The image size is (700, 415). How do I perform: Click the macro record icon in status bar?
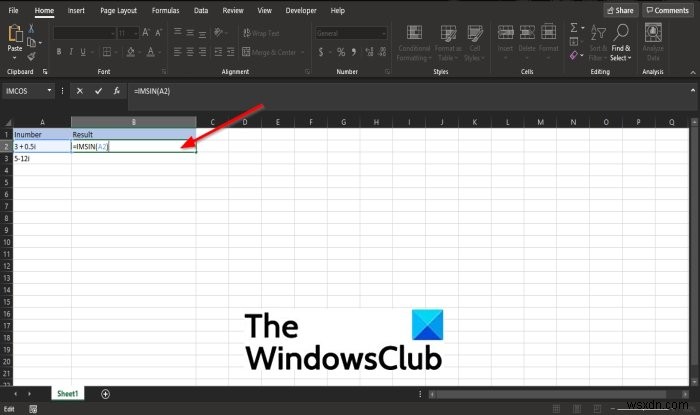coord(33,409)
